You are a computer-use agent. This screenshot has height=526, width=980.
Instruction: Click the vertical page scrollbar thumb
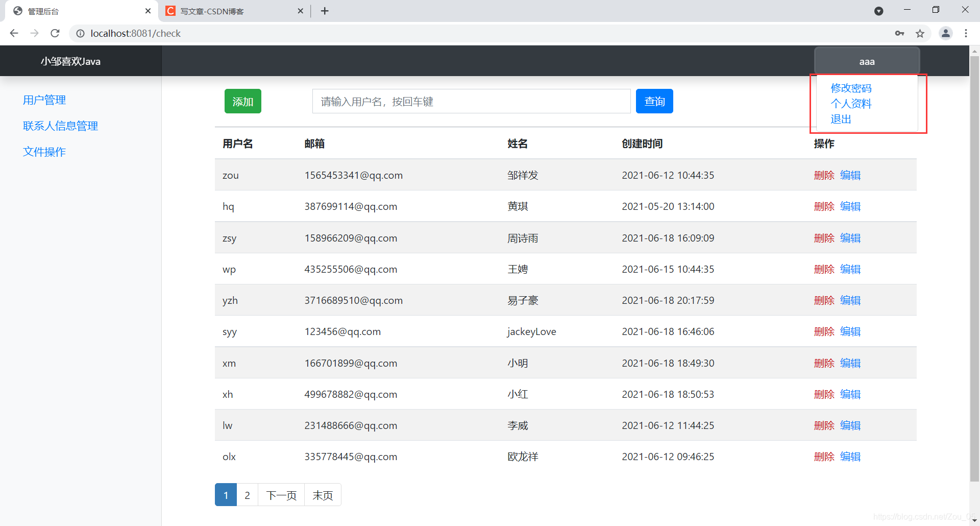[x=974, y=268]
